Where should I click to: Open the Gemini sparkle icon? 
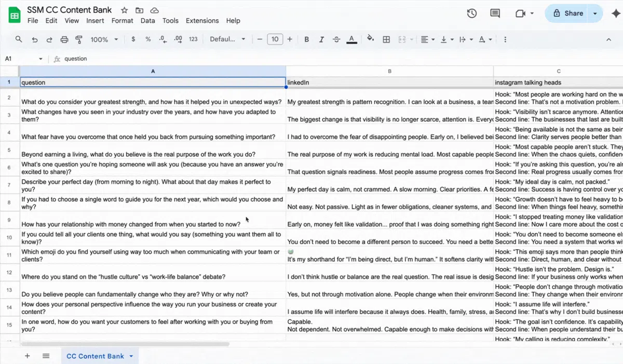click(616, 14)
